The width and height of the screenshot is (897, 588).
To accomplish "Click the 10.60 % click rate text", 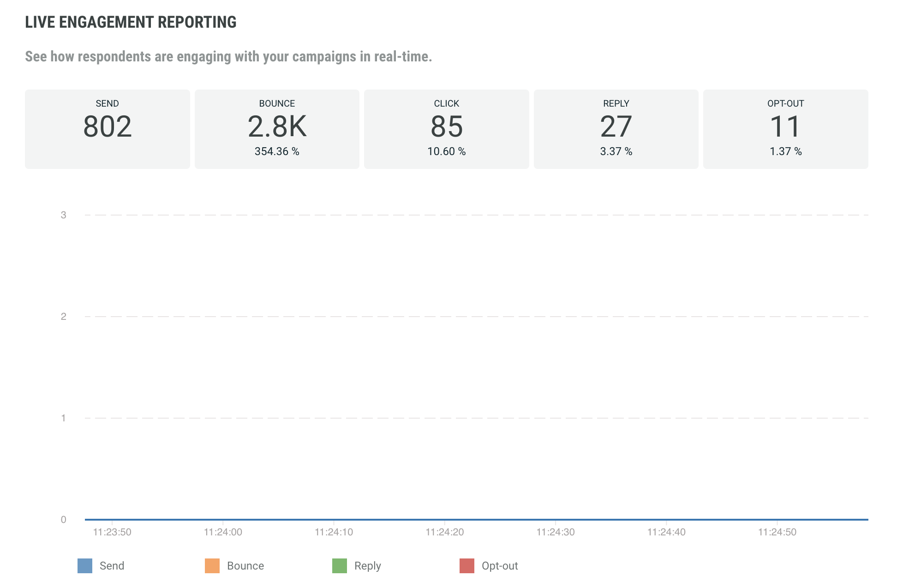I will tap(447, 151).
